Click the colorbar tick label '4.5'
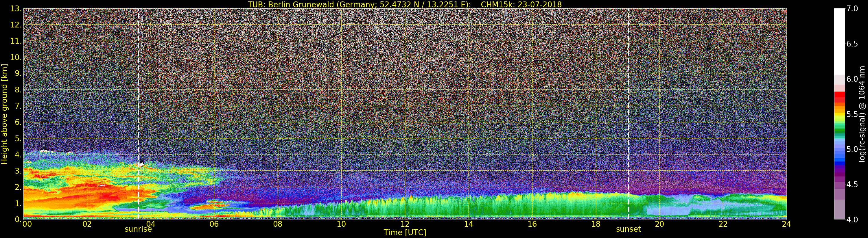868x238 pixels. coord(852,185)
